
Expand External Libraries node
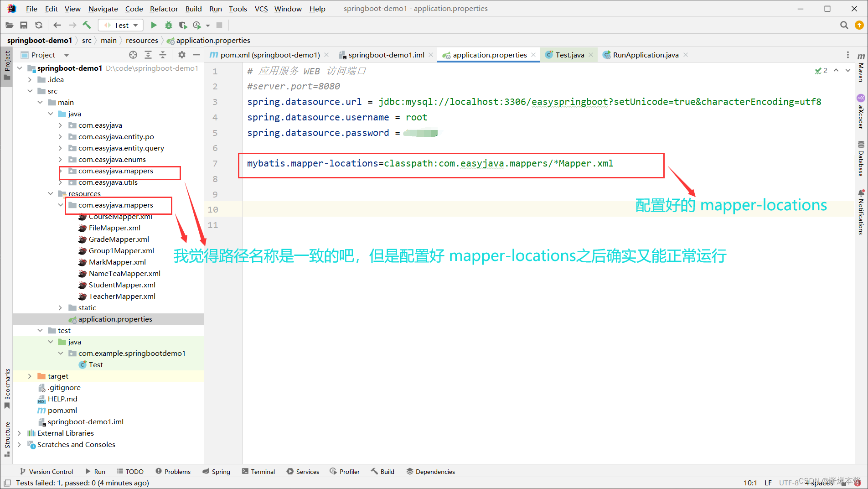[20, 433]
